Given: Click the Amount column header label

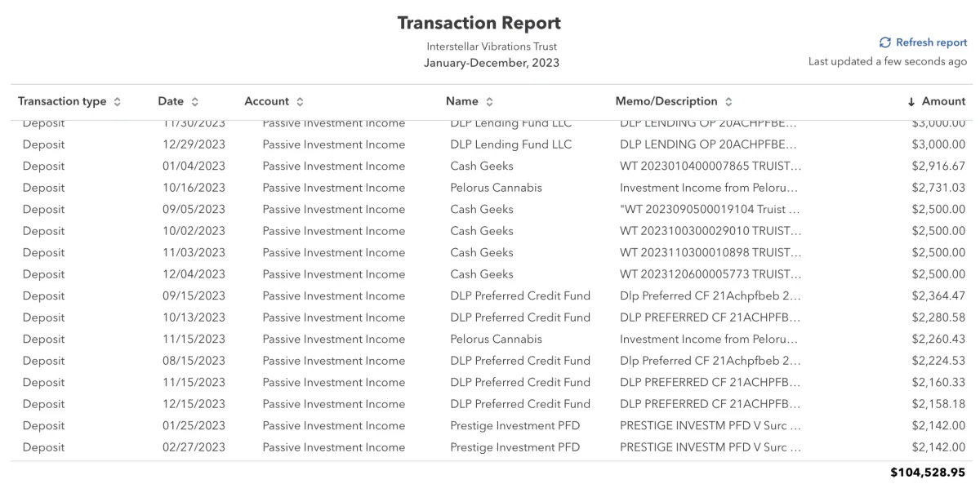Looking at the screenshot, I should 943,101.
